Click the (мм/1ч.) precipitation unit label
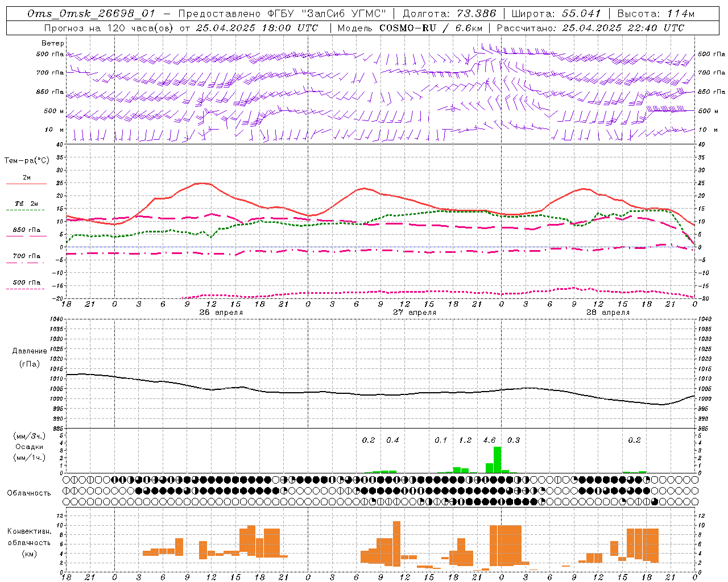 click(x=29, y=458)
